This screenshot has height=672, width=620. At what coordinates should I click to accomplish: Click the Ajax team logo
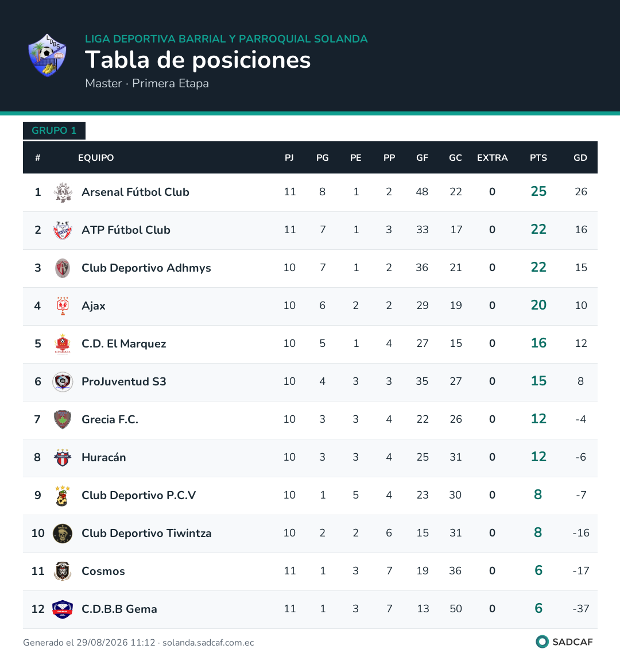pyautogui.click(x=63, y=306)
